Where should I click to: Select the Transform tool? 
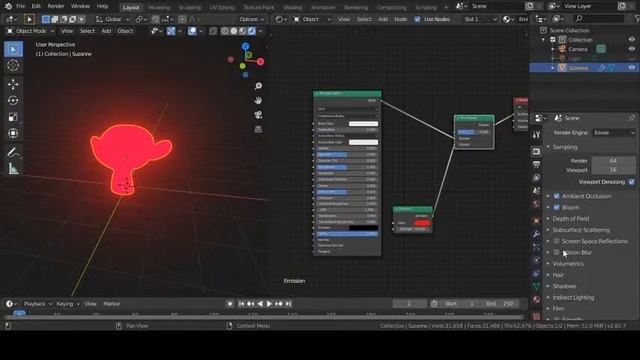13,133
